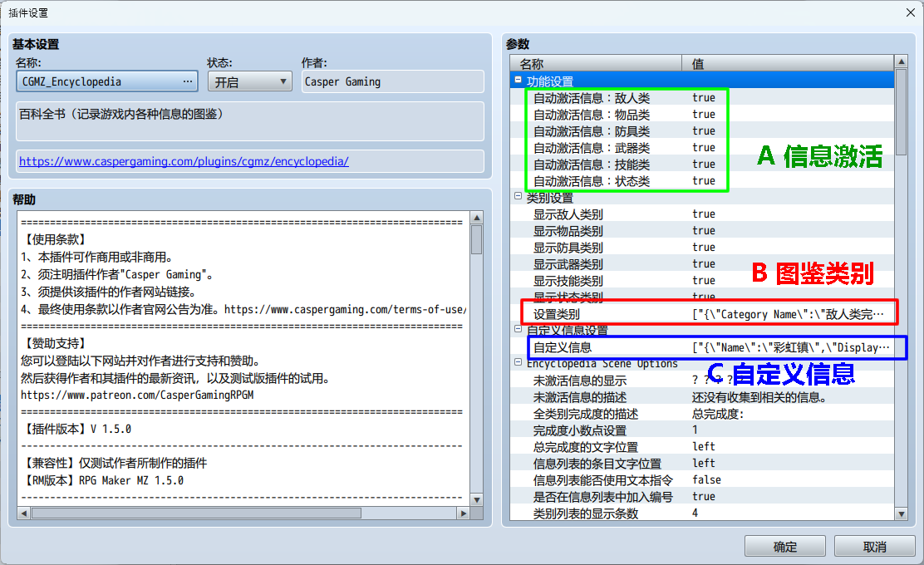
Task: Select the 全类别完成度的描述 parameter row
Action: [702, 414]
